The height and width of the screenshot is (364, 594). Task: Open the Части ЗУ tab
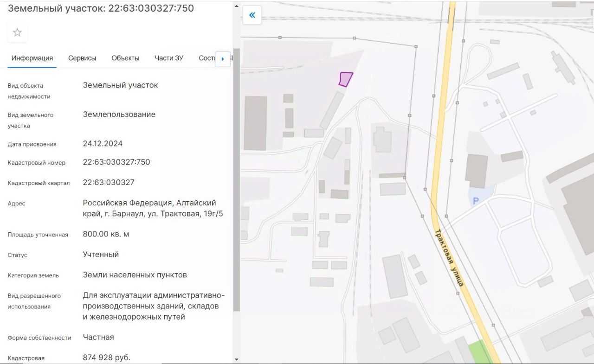pyautogui.click(x=169, y=58)
